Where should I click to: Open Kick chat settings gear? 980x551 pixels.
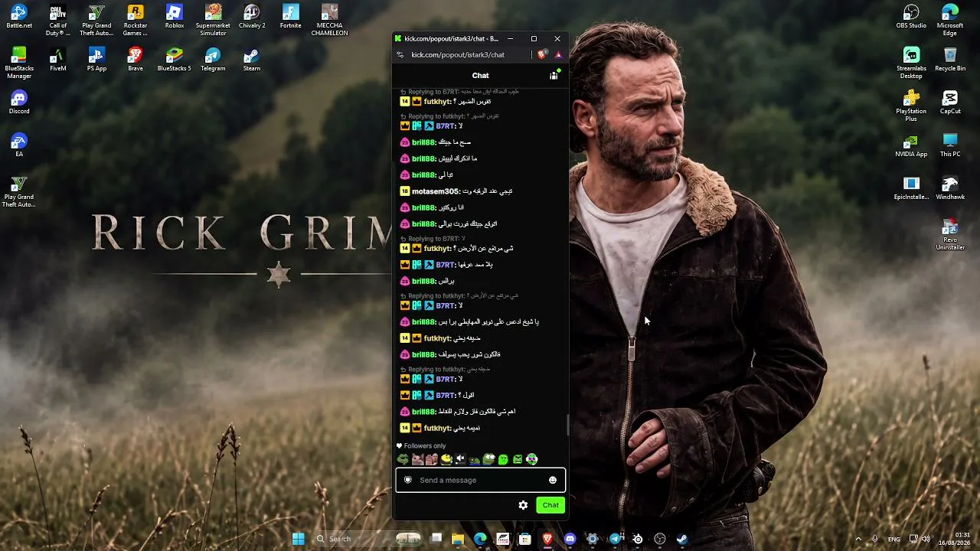(x=523, y=505)
